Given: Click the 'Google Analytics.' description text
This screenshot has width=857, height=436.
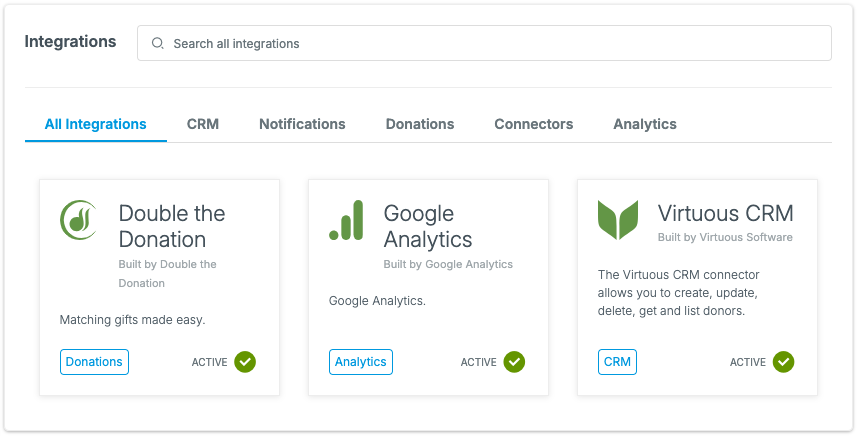Looking at the screenshot, I should (x=377, y=301).
